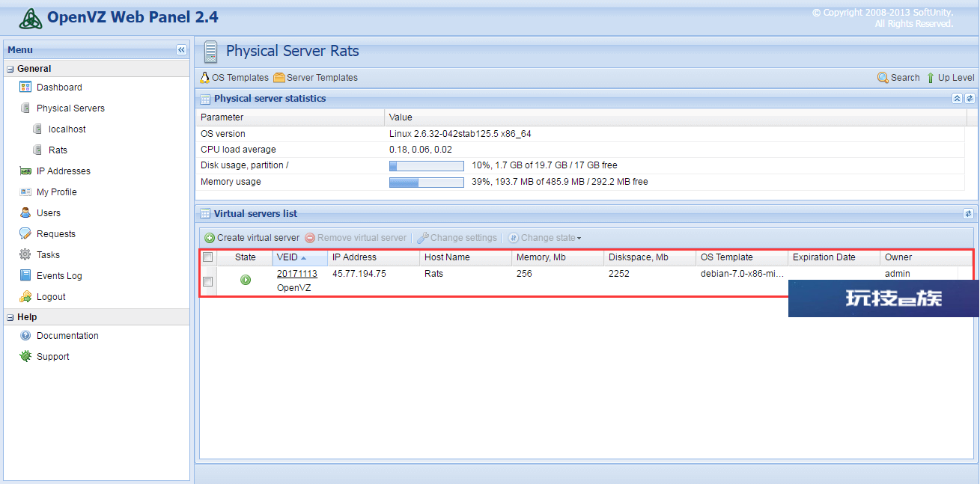Click the Dashboard icon in the menu
Viewport: 980px width, 484px height.
[x=25, y=88]
